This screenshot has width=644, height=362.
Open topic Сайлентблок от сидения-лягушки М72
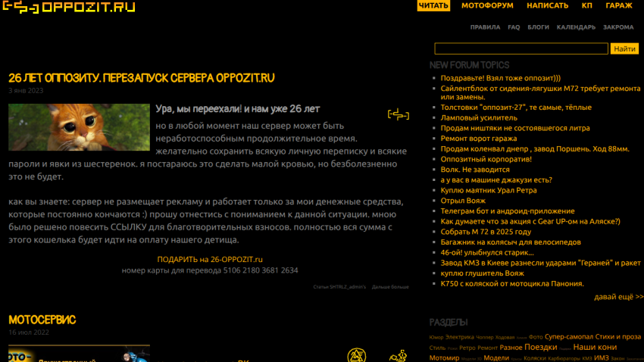tap(540, 92)
